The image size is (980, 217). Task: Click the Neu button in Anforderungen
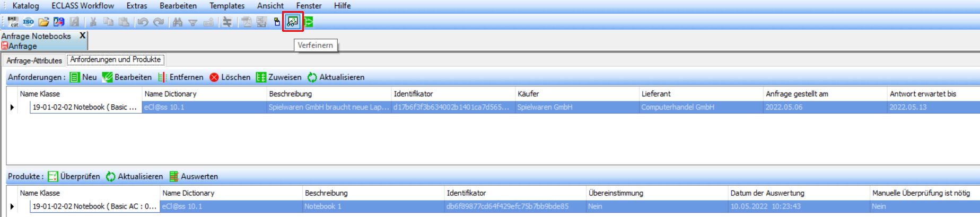pyautogui.click(x=83, y=77)
